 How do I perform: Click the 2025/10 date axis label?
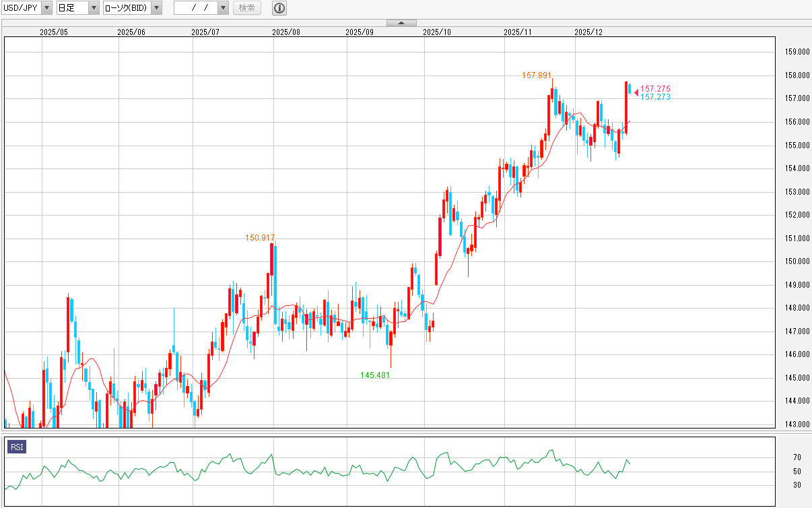pos(437,32)
